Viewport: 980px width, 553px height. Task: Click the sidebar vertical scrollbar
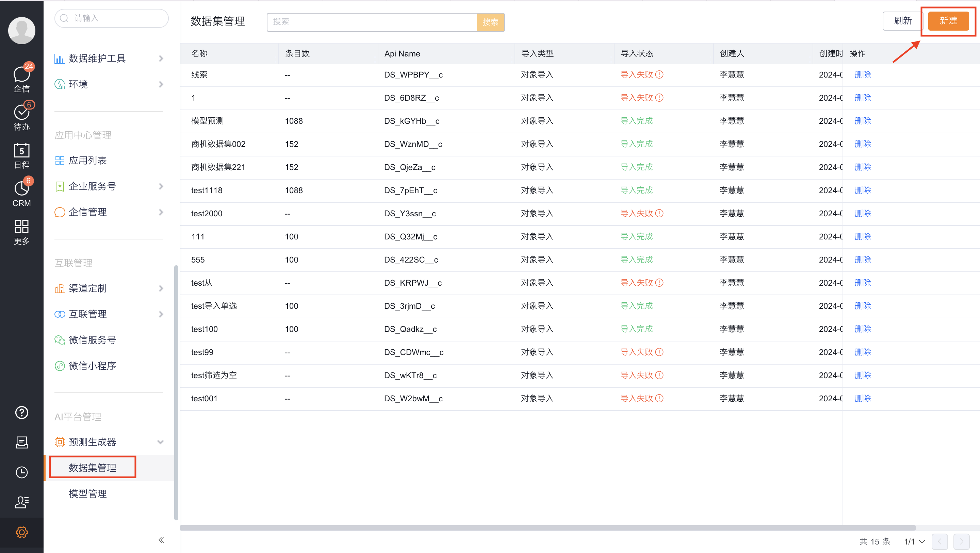(176, 392)
